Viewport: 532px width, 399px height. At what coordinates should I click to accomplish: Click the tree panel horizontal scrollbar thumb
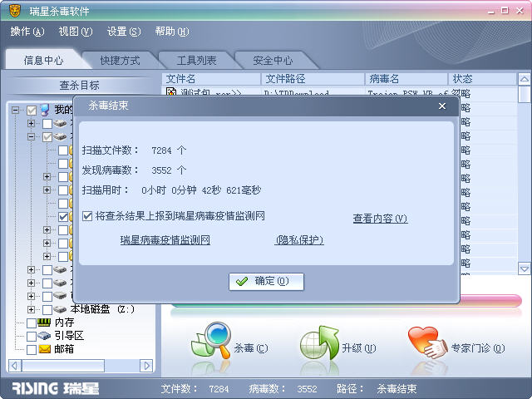[x=63, y=366]
